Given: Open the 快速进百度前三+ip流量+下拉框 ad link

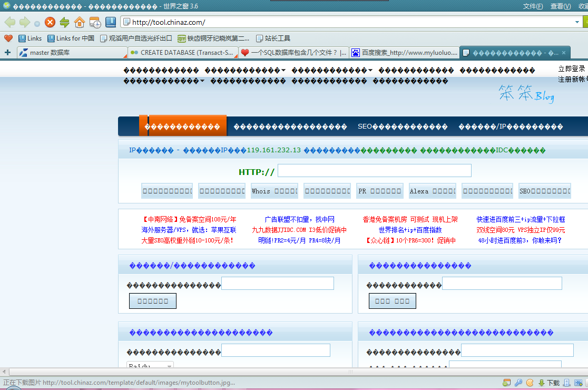Looking at the screenshot, I should click(x=521, y=219).
